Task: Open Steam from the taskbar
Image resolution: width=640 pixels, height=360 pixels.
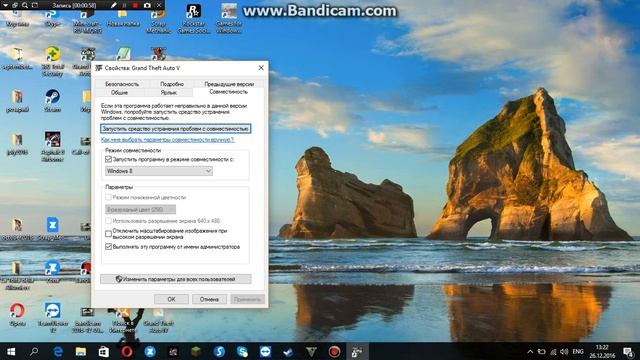Action: click(288, 351)
